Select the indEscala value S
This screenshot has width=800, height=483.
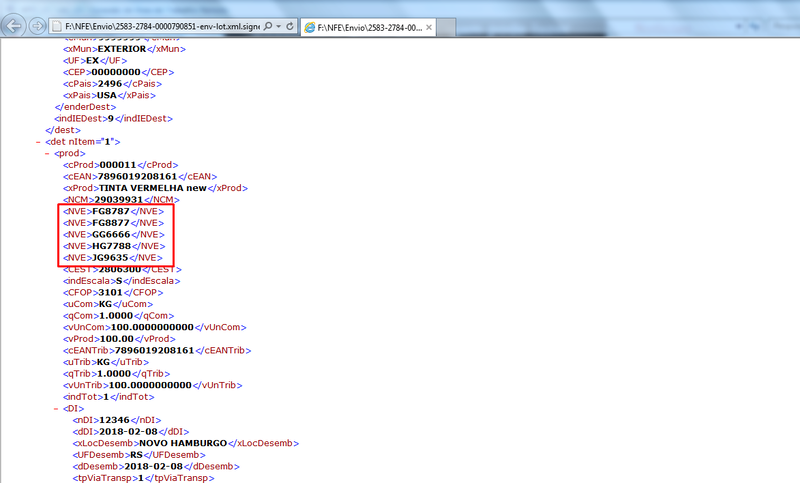119,281
